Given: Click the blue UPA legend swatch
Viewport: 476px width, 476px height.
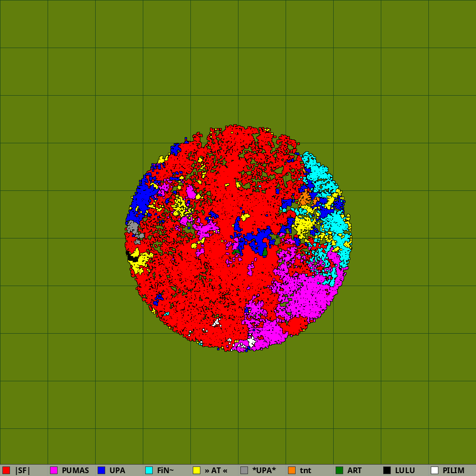Looking at the screenshot, I should click(x=101, y=470).
